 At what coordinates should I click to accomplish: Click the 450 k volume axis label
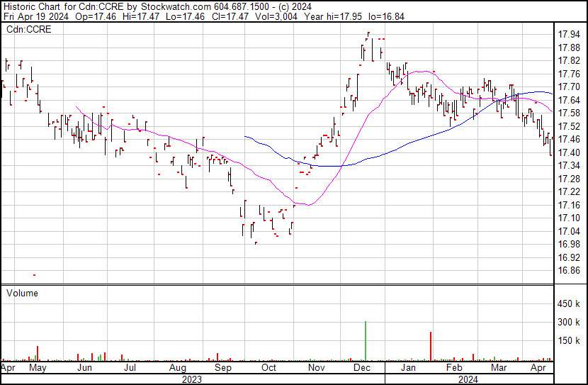(570, 304)
